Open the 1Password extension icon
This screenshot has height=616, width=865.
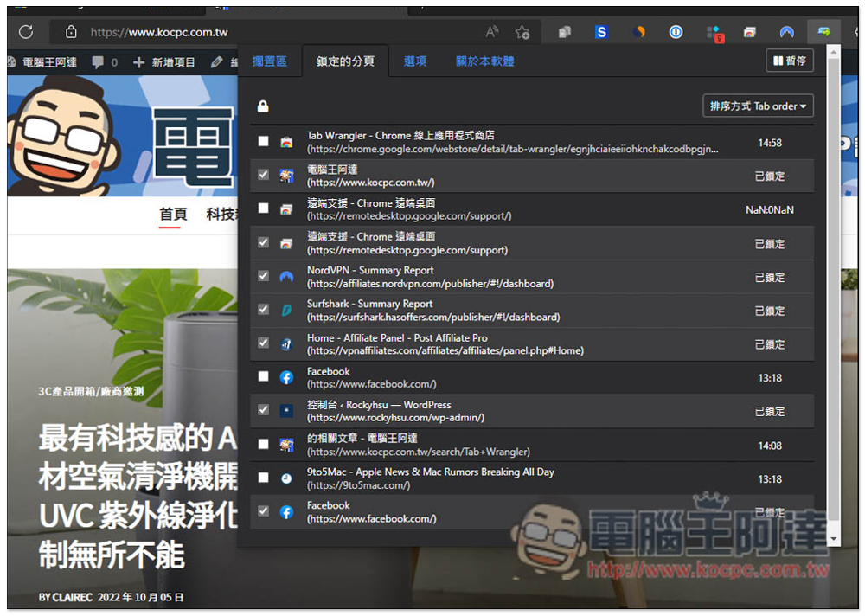[676, 32]
